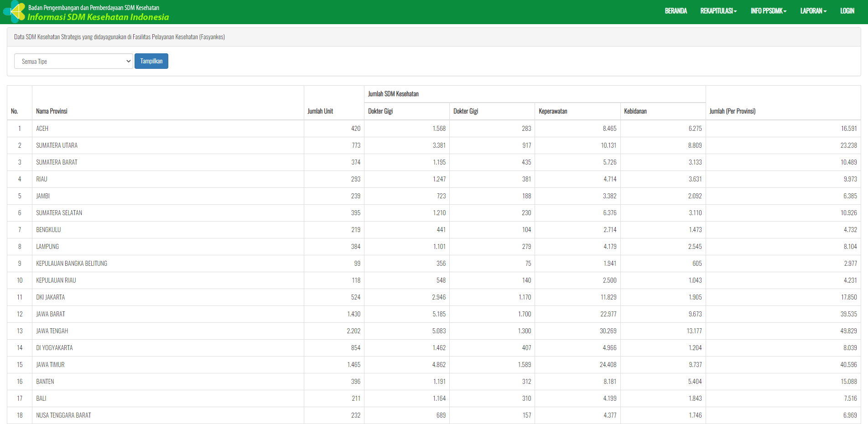Screen dimensions: 868x424
Task: Click the Login menu item
Action: pos(847,11)
